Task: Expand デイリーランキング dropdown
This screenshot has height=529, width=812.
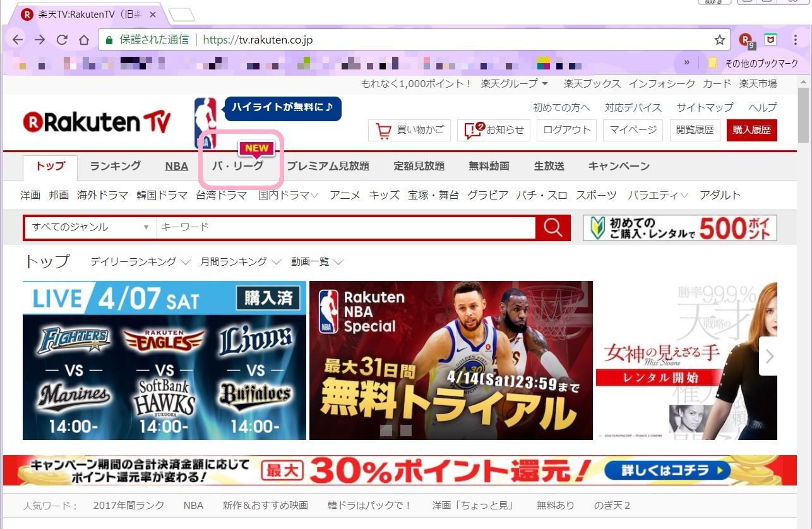Action: [x=140, y=261]
